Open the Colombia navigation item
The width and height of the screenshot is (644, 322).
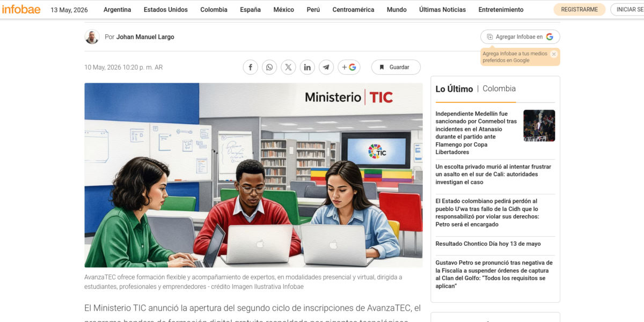pos(214,10)
